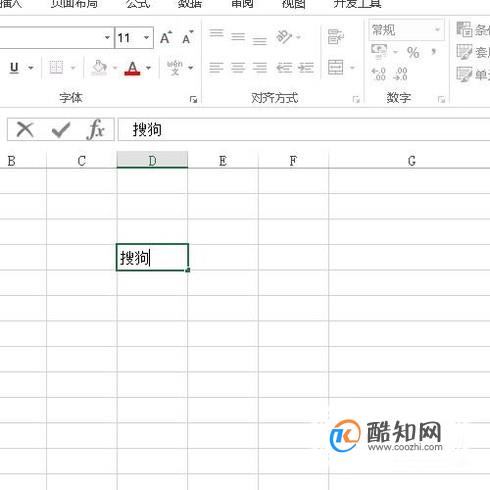The height and width of the screenshot is (490, 490).
Task: Select column D header
Action: [152, 160]
